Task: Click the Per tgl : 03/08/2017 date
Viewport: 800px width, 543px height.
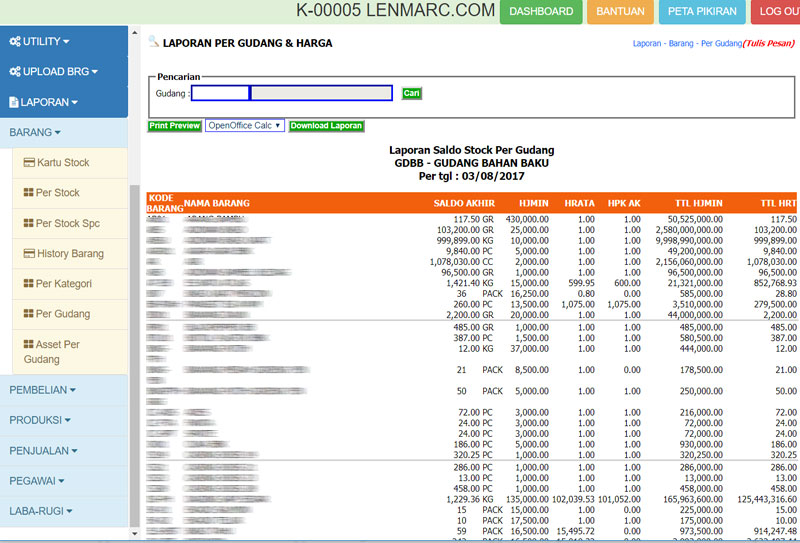Action: pos(471,176)
